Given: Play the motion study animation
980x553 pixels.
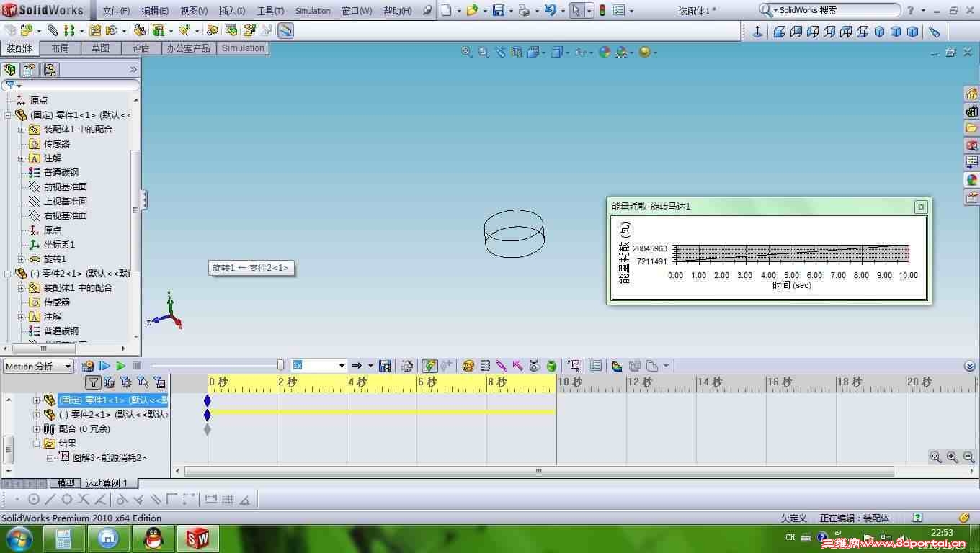Looking at the screenshot, I should (x=120, y=366).
